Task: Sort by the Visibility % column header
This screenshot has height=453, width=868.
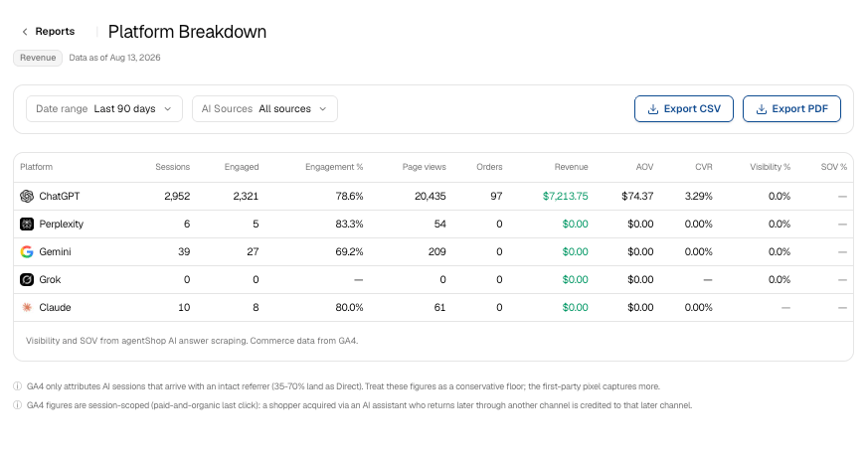Action: (770, 167)
